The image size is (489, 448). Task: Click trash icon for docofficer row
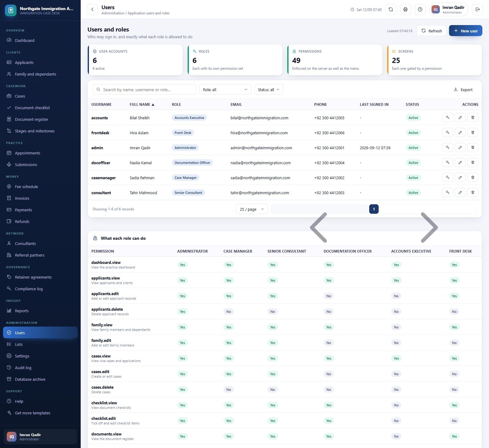[x=472, y=162]
